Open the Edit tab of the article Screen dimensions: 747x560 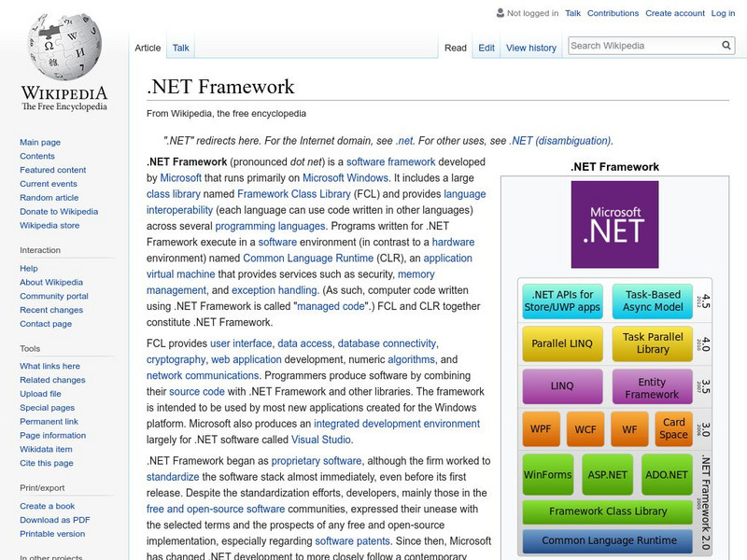coord(486,47)
